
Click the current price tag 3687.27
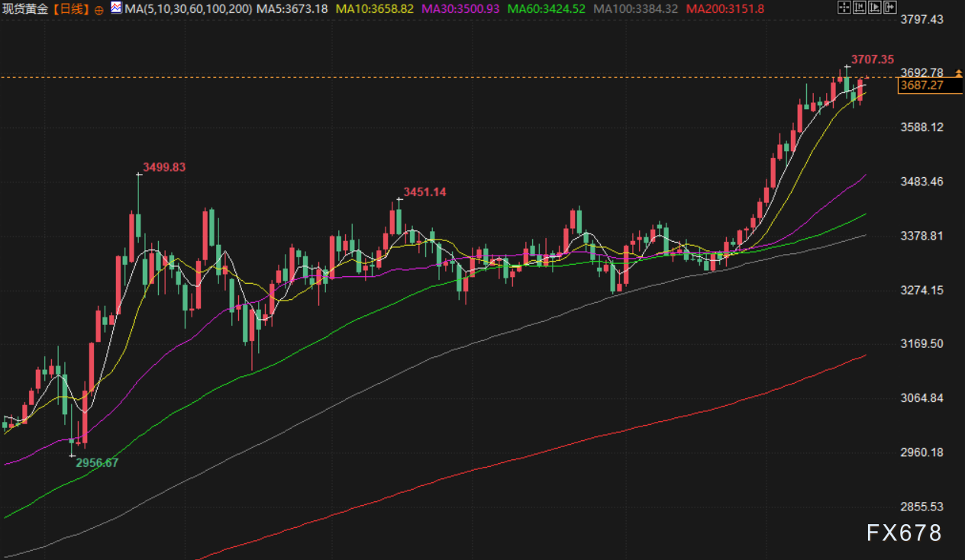[x=921, y=85]
